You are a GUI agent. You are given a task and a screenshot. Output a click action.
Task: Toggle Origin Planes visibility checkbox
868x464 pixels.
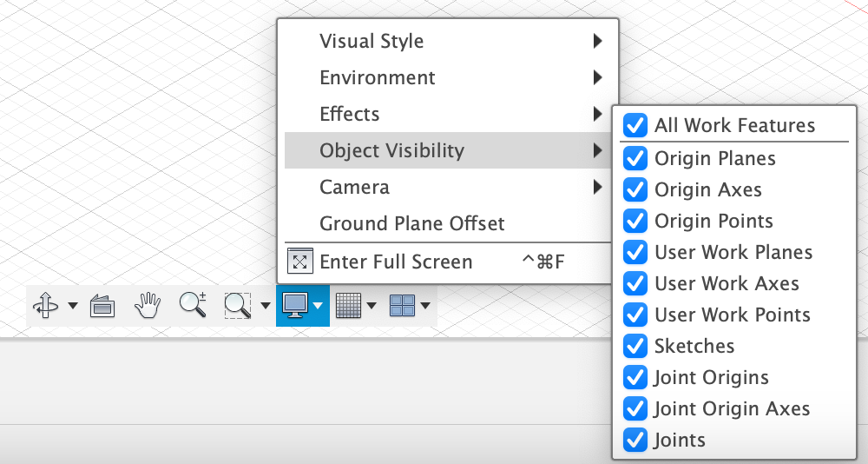tap(635, 158)
